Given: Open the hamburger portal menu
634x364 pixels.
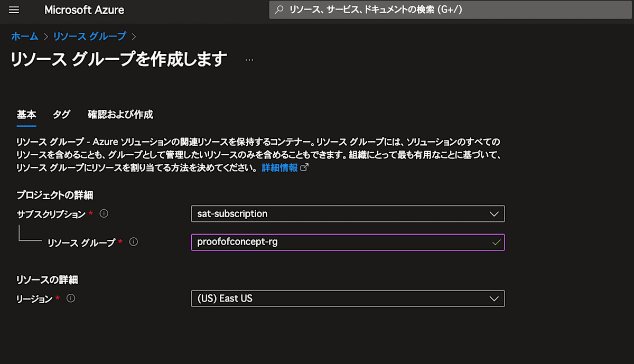Looking at the screenshot, I should [14, 10].
